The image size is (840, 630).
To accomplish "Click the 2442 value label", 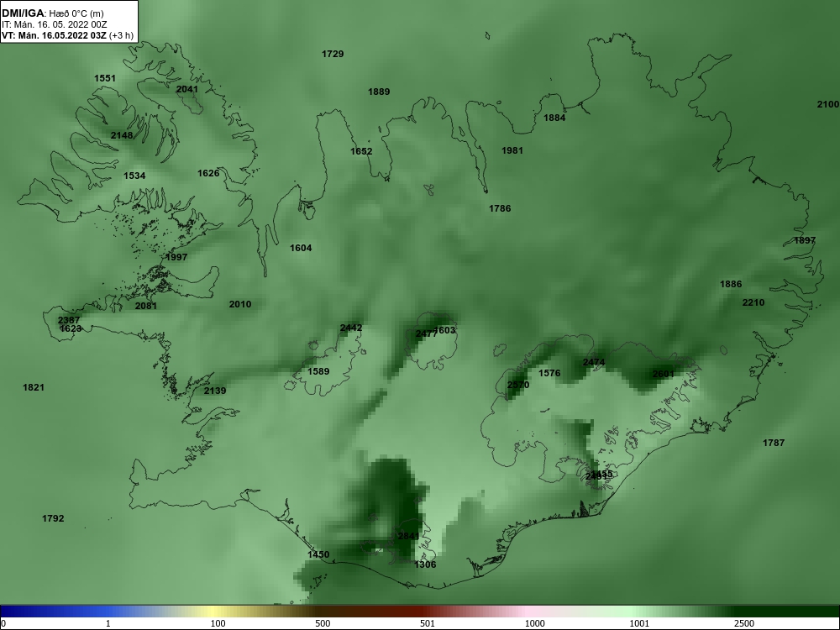I will [x=351, y=328].
